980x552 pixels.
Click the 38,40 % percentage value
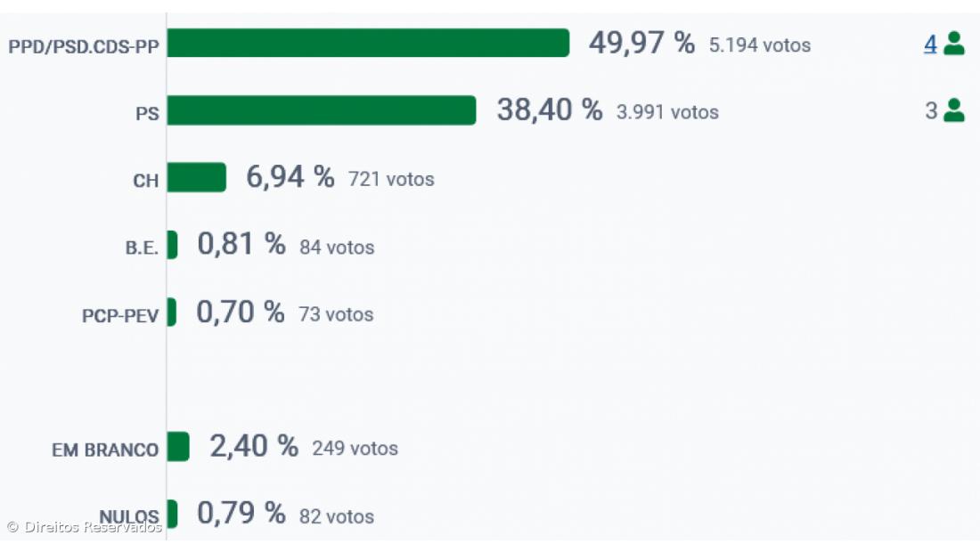[549, 110]
